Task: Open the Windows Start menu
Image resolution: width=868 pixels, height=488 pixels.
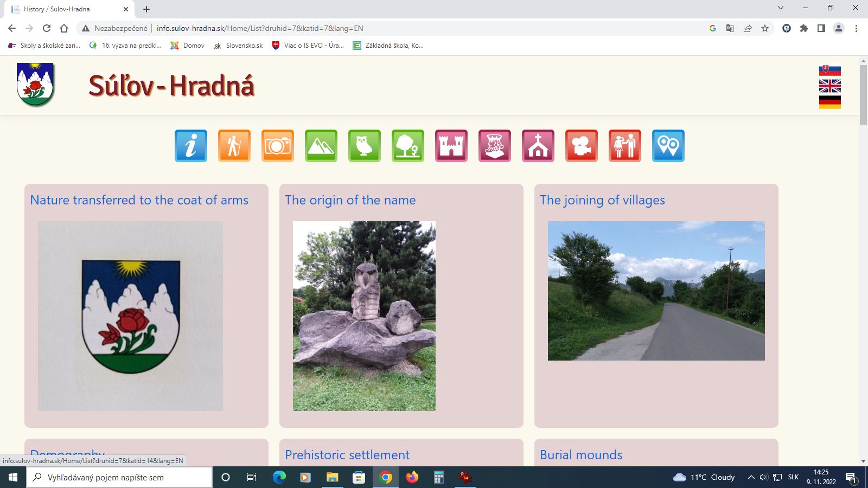Action: tap(13, 477)
